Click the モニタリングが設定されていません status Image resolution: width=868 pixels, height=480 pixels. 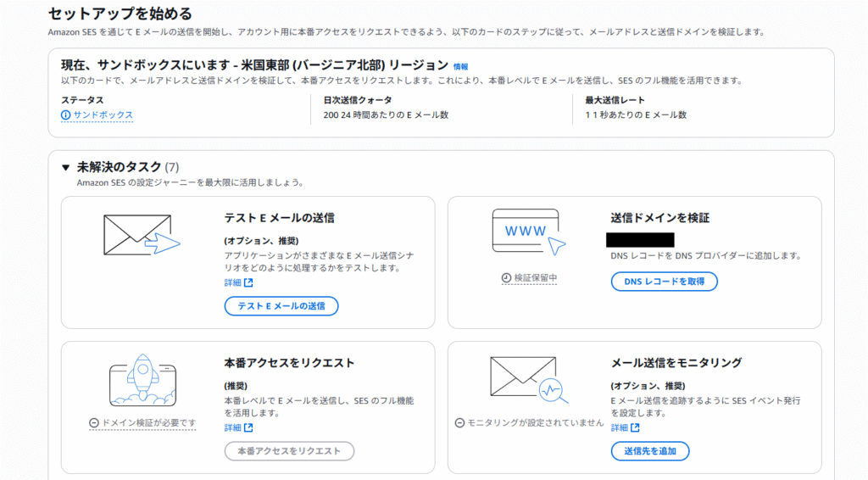click(536, 423)
